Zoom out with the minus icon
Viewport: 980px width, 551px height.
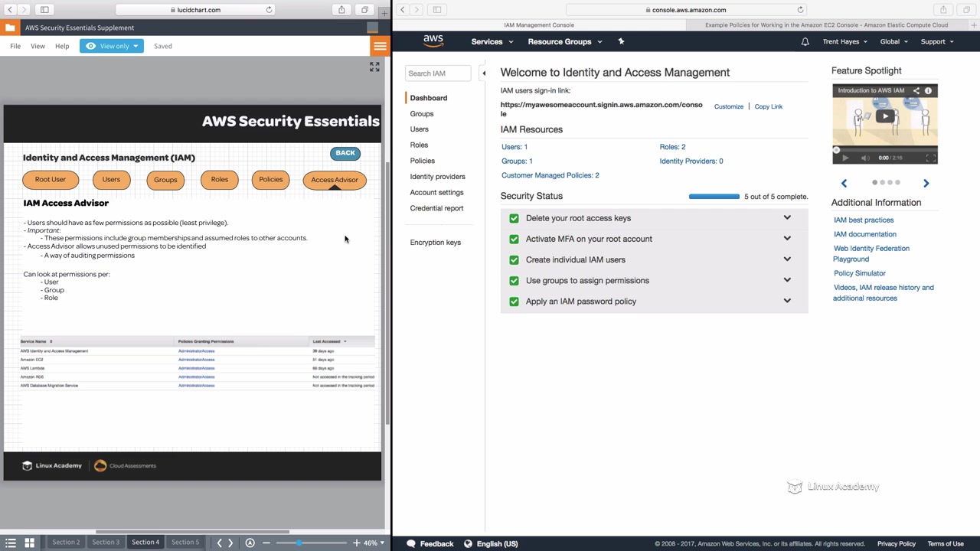[x=266, y=543]
